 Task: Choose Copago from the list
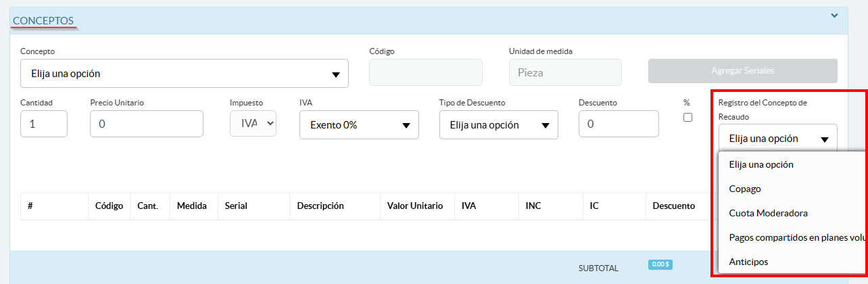[745, 189]
